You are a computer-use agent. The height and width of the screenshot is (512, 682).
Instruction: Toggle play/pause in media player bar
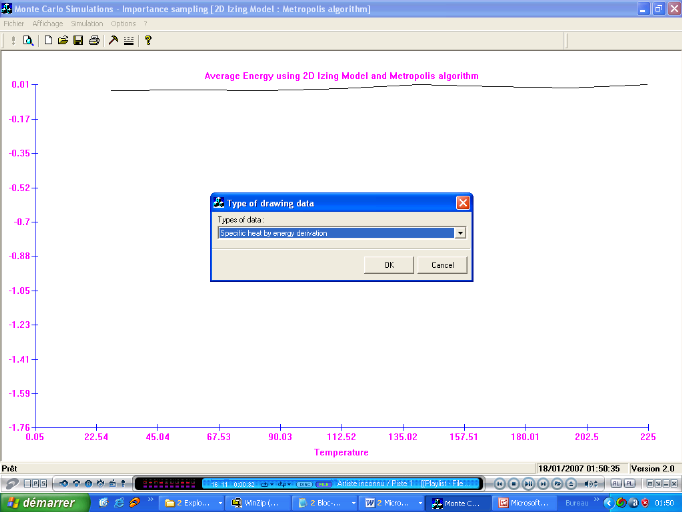tap(528, 484)
